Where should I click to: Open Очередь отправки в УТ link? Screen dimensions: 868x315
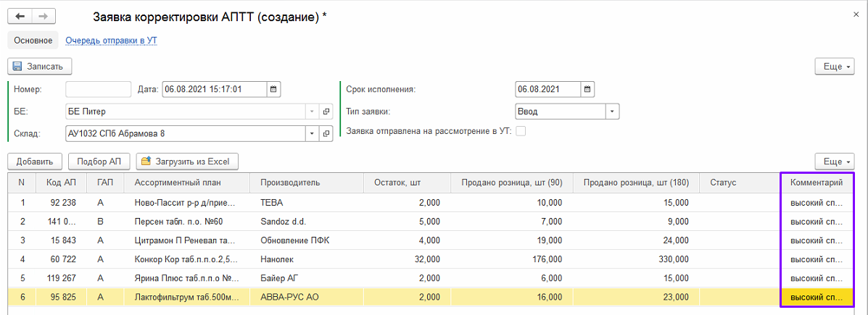click(x=111, y=41)
